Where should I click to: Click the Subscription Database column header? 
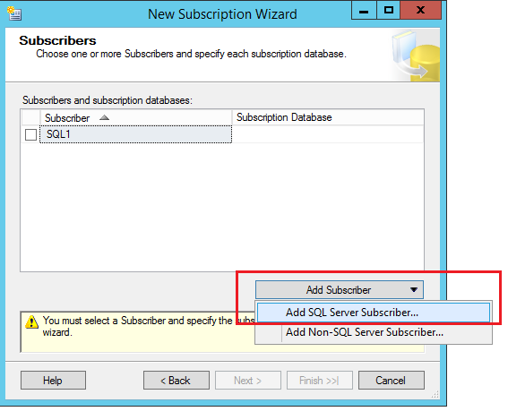[328, 117]
